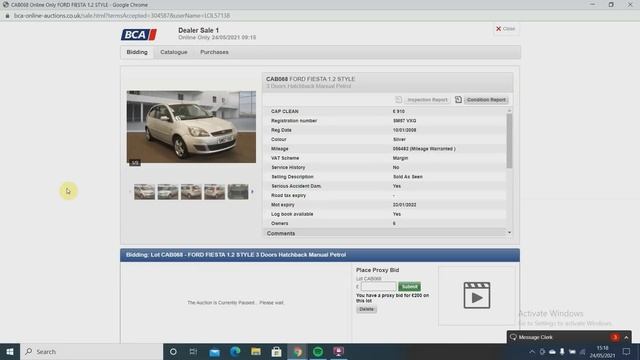
Task: Click the Reg Date row label
Action: click(x=281, y=130)
